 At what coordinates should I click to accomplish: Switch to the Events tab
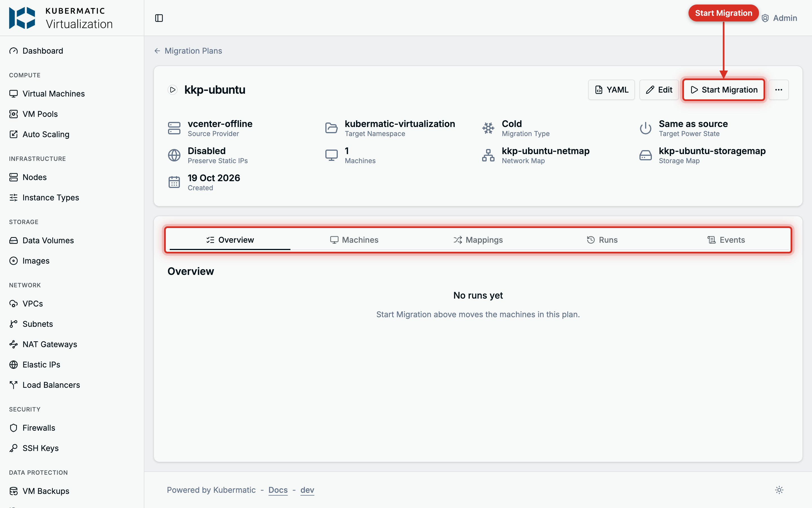click(726, 240)
